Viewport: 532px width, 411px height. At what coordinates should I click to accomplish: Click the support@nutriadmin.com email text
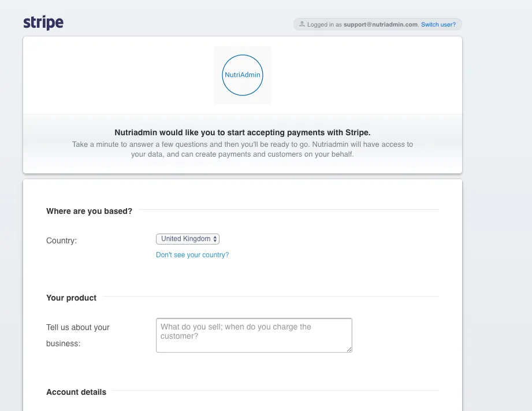pos(381,25)
